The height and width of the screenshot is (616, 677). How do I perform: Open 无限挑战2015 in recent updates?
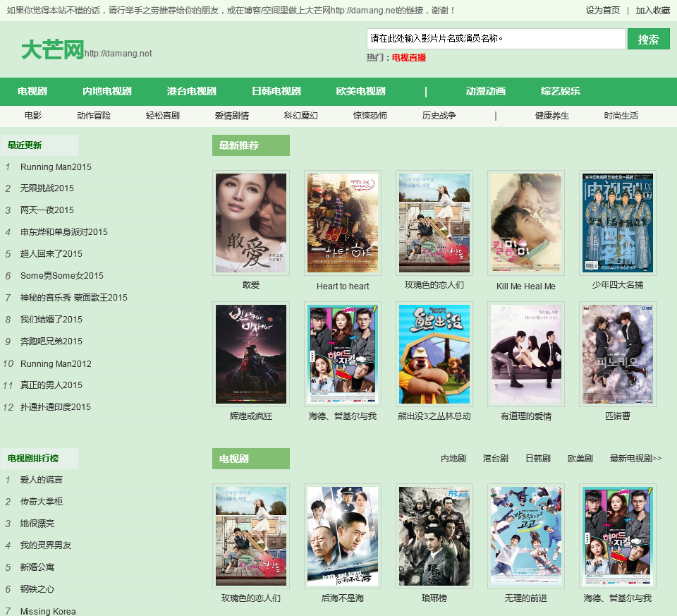tap(47, 188)
